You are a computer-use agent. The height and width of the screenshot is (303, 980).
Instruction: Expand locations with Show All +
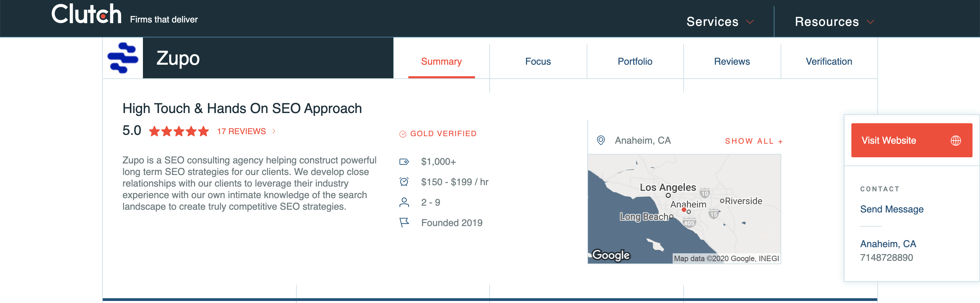pos(754,141)
